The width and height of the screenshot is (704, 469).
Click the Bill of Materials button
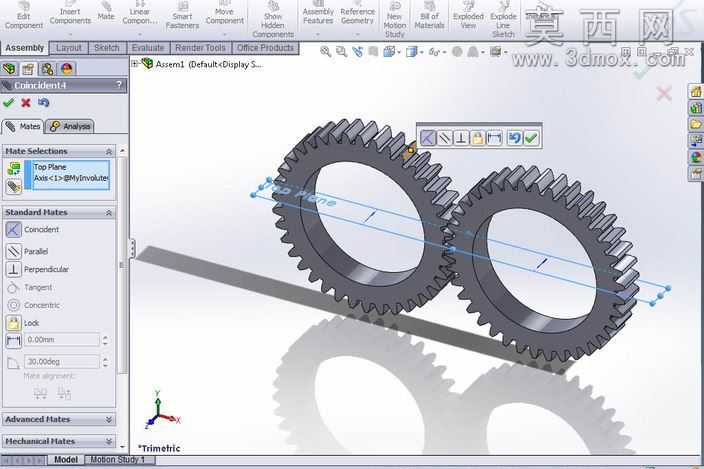click(x=429, y=17)
